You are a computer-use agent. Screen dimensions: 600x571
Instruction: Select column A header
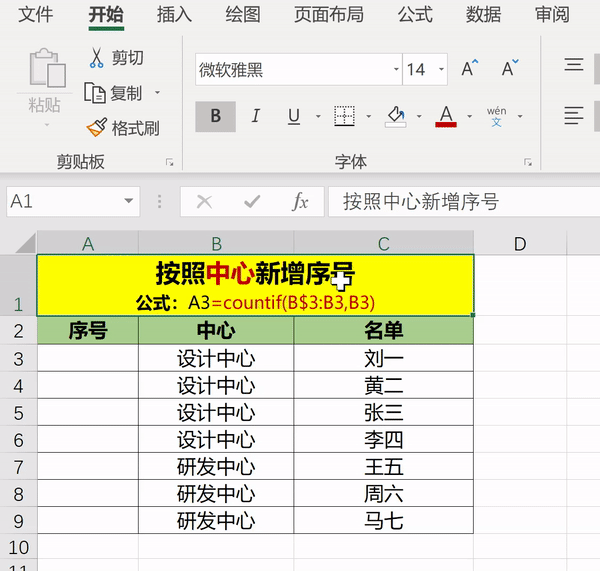(x=88, y=243)
